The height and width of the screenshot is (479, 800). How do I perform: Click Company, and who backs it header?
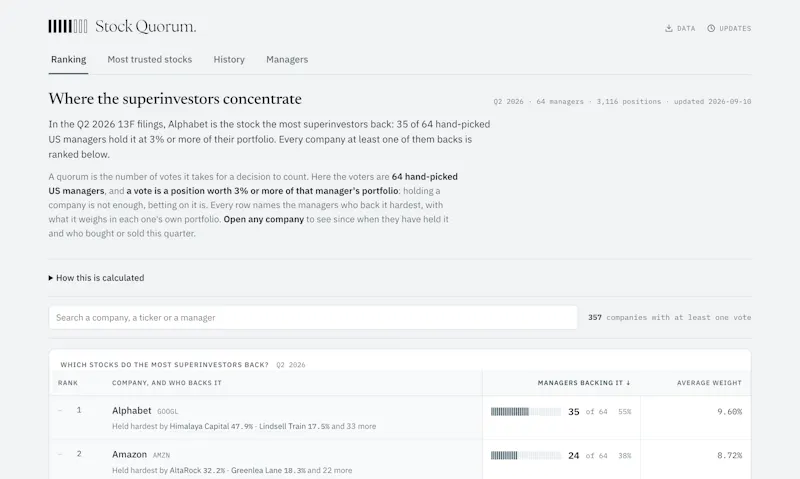[x=167, y=383]
